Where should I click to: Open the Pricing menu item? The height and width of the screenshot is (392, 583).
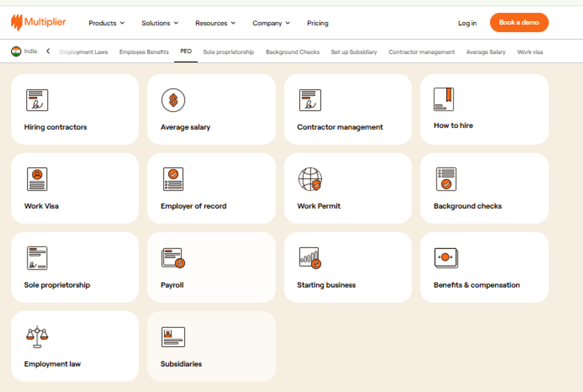(318, 23)
